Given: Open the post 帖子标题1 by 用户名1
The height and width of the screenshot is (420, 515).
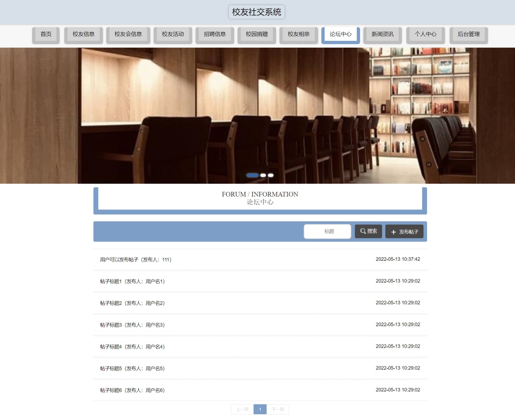Looking at the screenshot, I should pos(260,281).
